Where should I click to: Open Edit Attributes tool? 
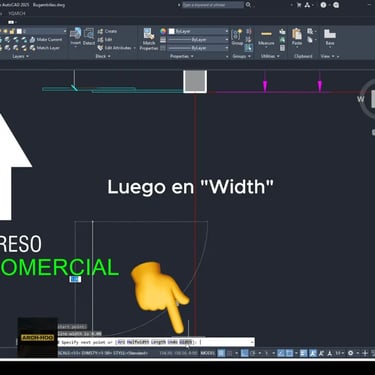point(114,48)
